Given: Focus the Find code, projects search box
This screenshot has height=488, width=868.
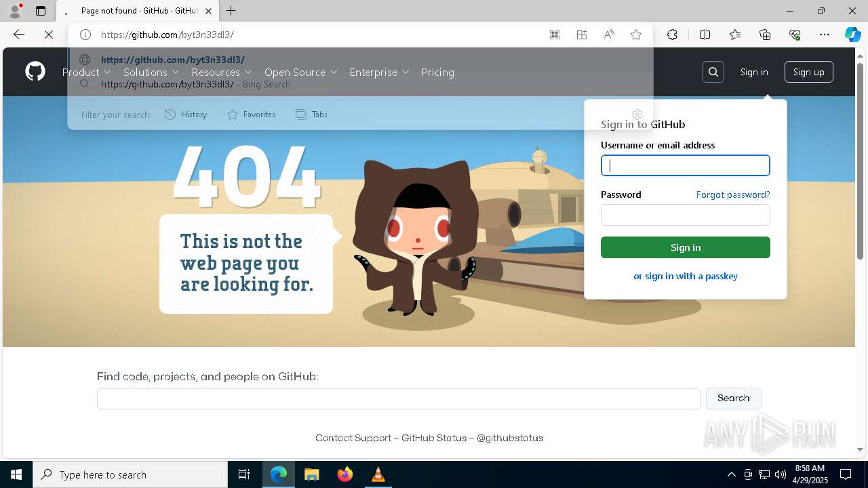Looking at the screenshot, I should point(399,399).
